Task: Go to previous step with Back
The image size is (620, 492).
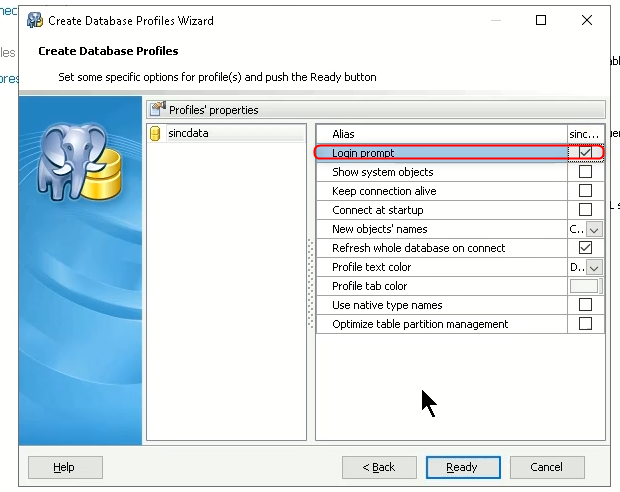Action: tap(379, 467)
